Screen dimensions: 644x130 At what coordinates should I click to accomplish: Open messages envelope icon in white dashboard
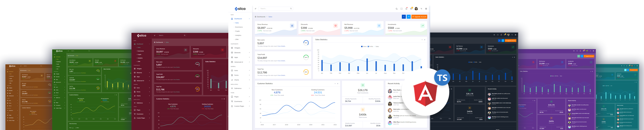coord(411,8)
